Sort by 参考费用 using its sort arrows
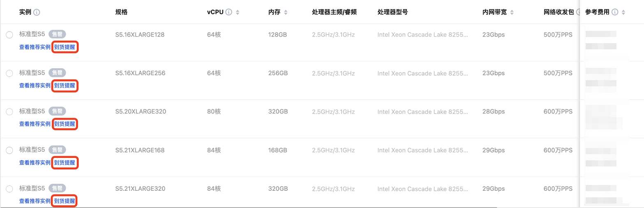The height and width of the screenshot is (208, 644). [x=623, y=12]
